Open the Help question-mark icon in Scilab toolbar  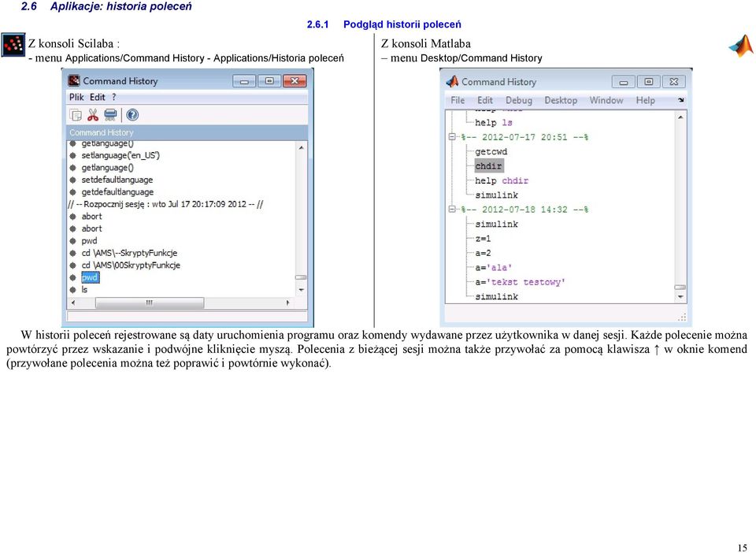click(x=132, y=115)
